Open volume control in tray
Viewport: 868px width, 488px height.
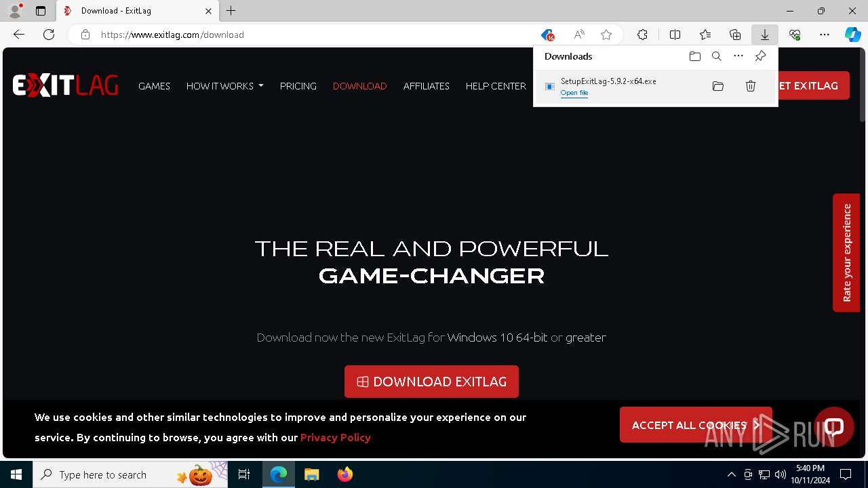(781, 474)
